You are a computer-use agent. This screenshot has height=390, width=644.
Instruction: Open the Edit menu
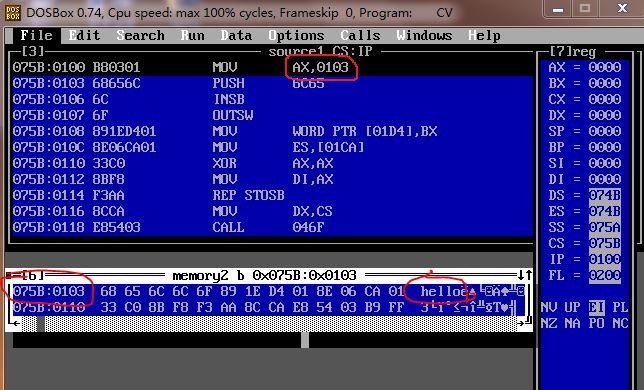click(x=84, y=35)
